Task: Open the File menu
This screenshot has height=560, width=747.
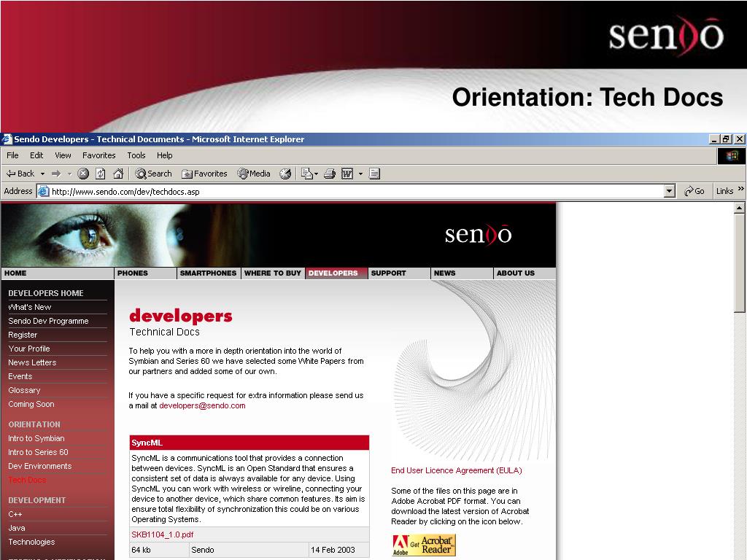Action: coord(12,155)
